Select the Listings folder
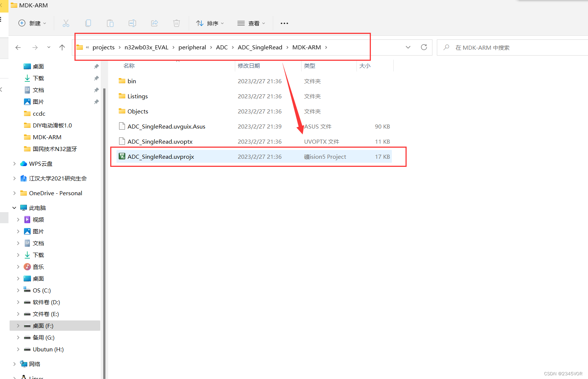This screenshot has width=588, height=379. pos(254,96)
